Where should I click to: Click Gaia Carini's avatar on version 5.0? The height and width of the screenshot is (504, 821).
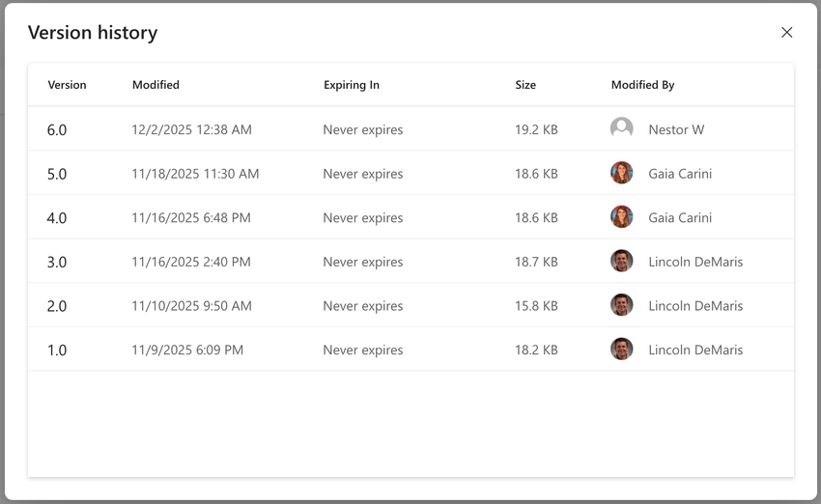(x=622, y=174)
